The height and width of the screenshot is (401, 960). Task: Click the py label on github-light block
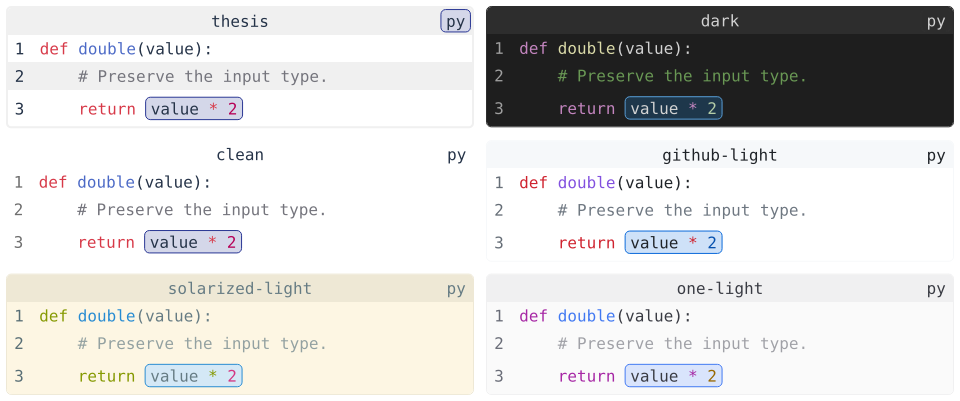tap(936, 156)
